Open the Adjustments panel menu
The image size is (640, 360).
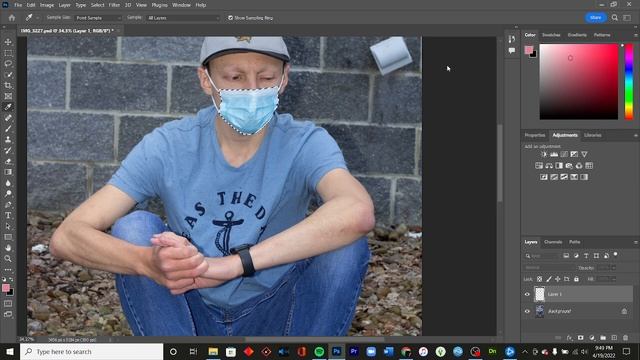click(636, 135)
